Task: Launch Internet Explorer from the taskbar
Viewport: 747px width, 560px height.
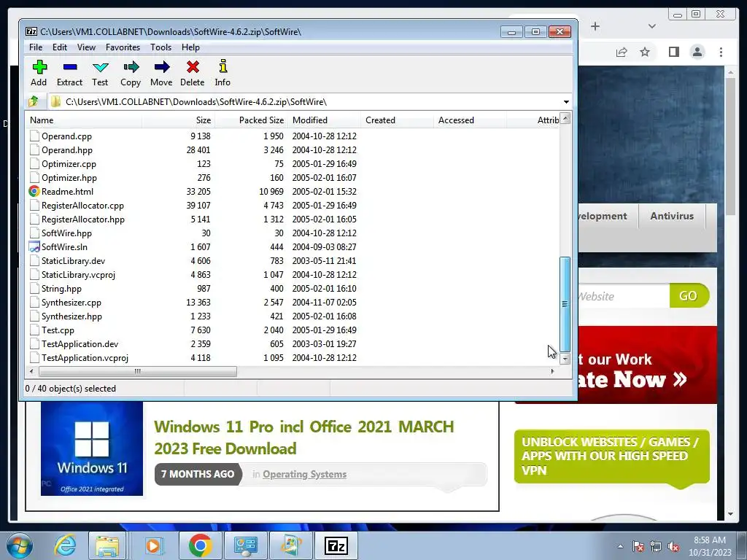Action: (x=65, y=545)
